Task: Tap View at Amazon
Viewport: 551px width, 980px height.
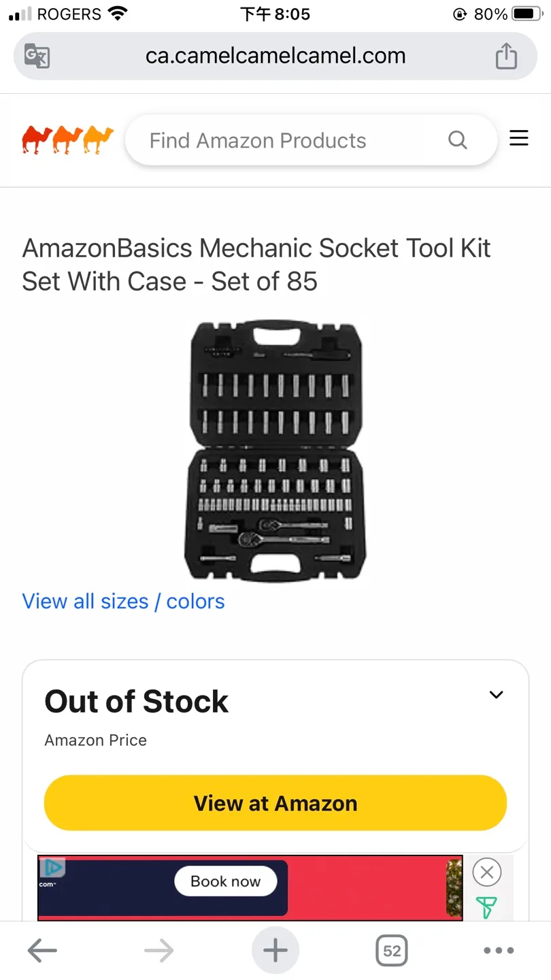Action: point(275,803)
